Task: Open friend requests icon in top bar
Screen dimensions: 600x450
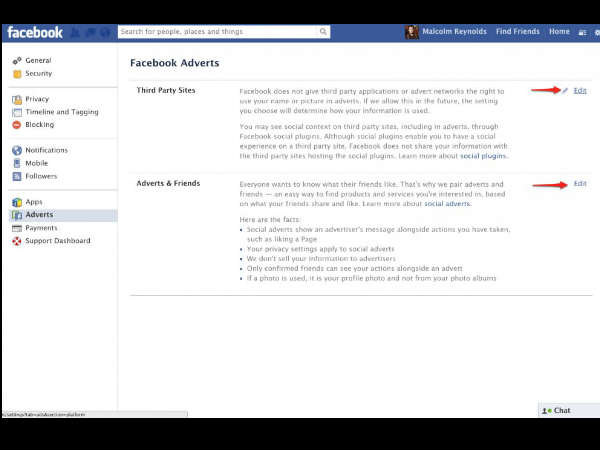Action: pyautogui.click(x=75, y=33)
